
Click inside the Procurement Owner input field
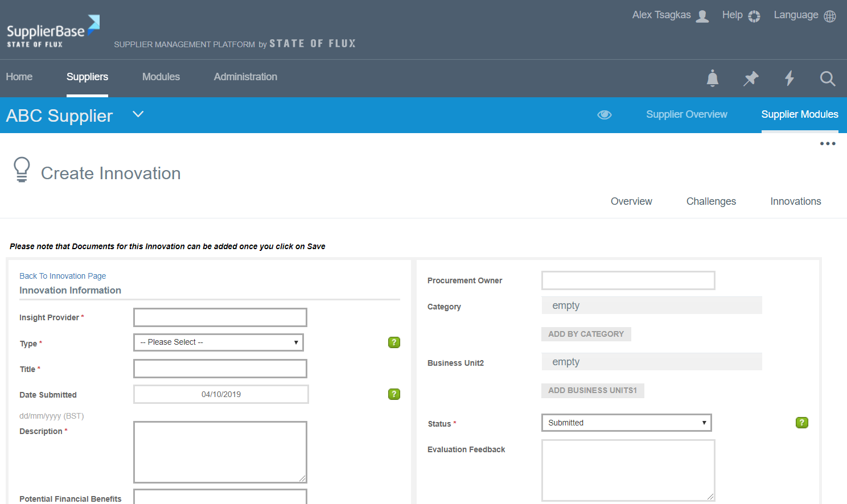click(x=628, y=280)
